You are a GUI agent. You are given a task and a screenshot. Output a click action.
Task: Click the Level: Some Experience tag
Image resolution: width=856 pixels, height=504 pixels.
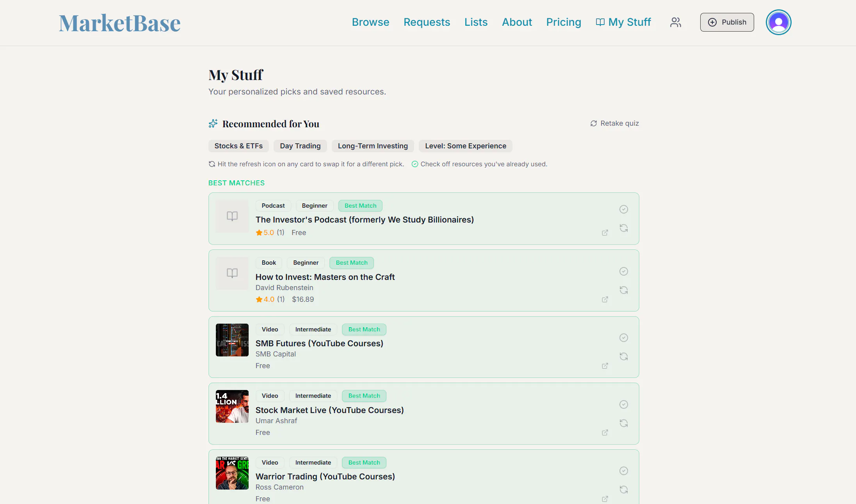point(466,146)
